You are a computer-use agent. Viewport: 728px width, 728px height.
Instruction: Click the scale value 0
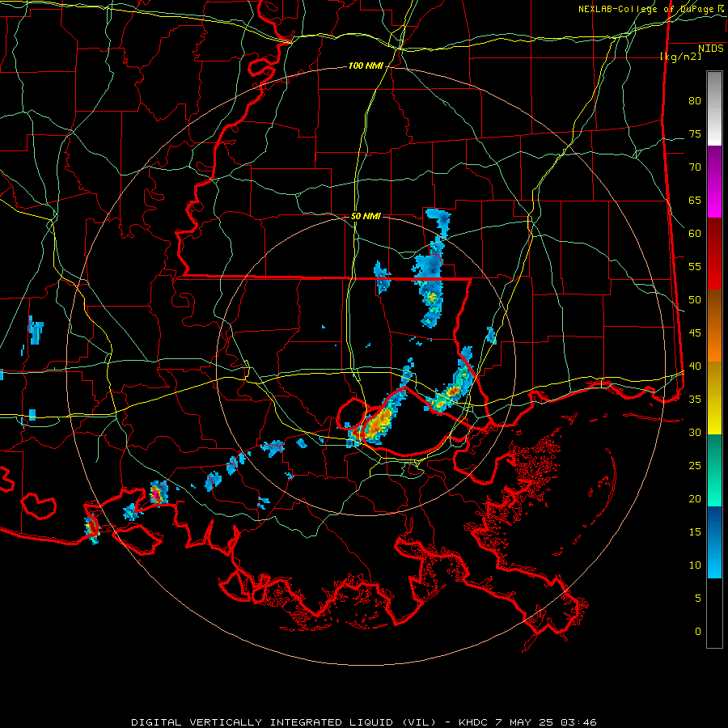(698, 632)
